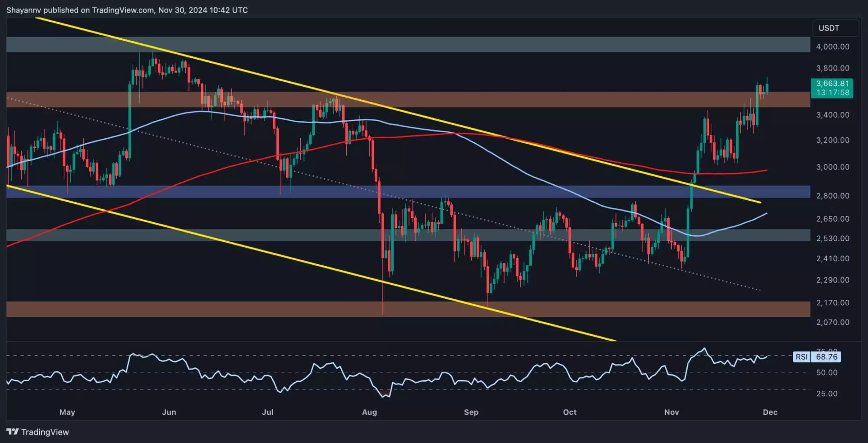The height and width of the screenshot is (443, 868).
Task: Click the Nov label on time axis
Action: click(671, 412)
